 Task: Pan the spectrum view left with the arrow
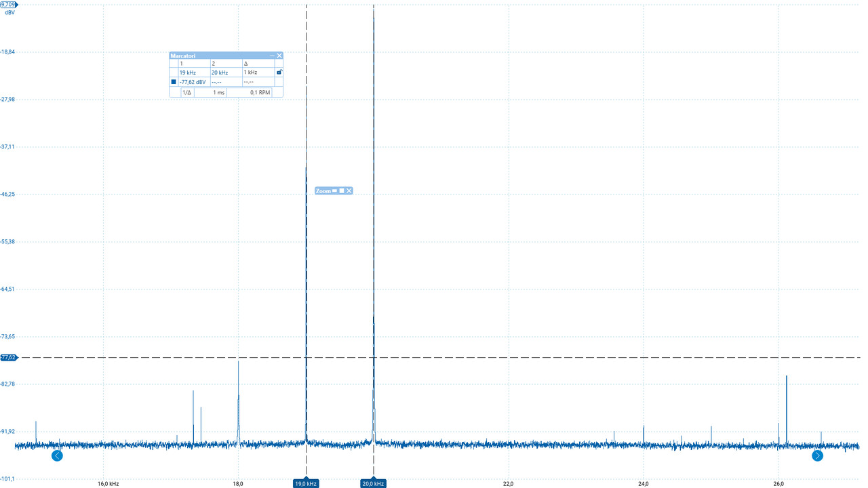coord(57,455)
